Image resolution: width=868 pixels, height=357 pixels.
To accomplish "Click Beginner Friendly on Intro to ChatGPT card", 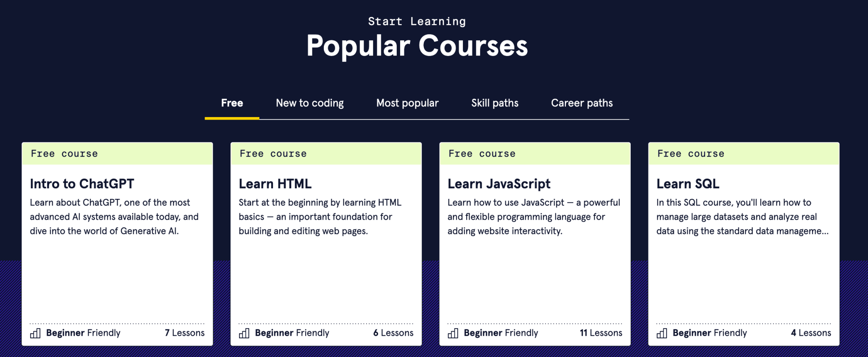I will pyautogui.click(x=83, y=333).
